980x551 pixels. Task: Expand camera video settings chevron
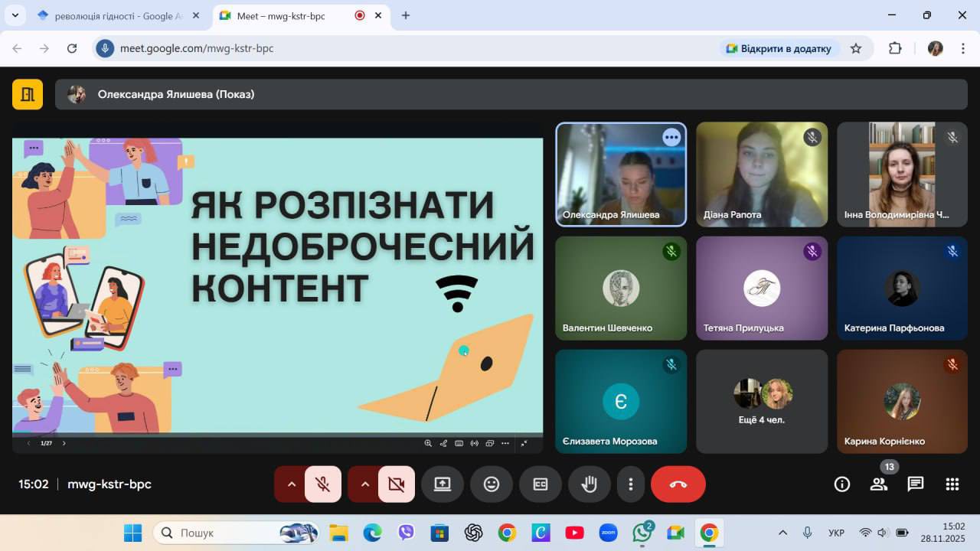coord(364,484)
